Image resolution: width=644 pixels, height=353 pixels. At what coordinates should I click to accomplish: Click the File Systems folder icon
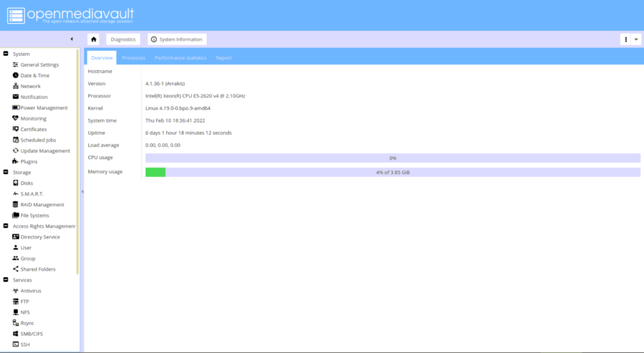tap(16, 215)
